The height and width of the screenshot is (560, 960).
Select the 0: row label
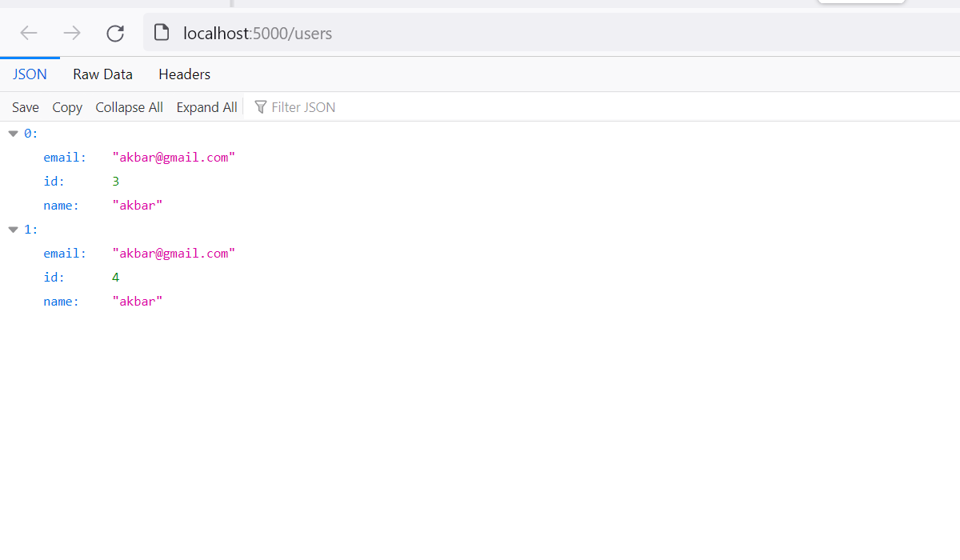click(x=31, y=134)
